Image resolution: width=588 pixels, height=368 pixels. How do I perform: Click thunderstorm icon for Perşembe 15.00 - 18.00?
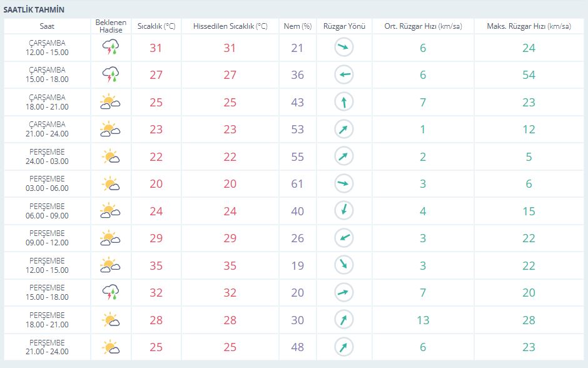pyautogui.click(x=111, y=292)
